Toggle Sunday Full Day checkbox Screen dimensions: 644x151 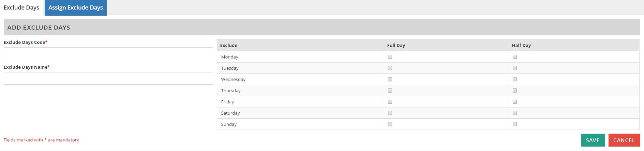point(390,124)
